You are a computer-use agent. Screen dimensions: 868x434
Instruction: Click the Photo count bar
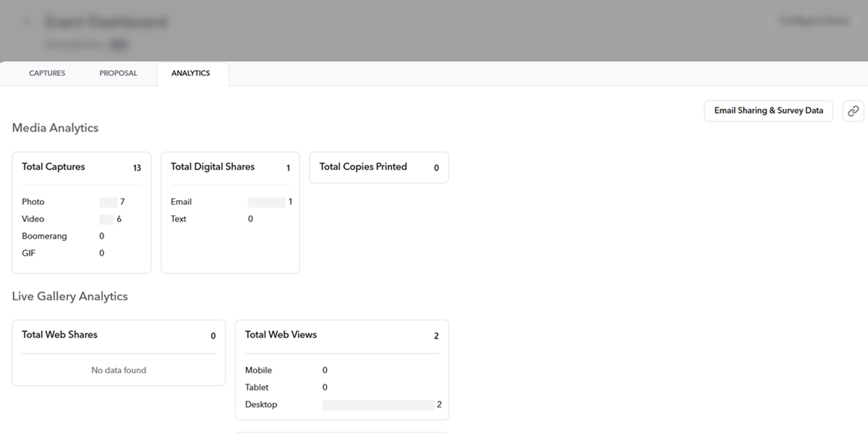108,202
